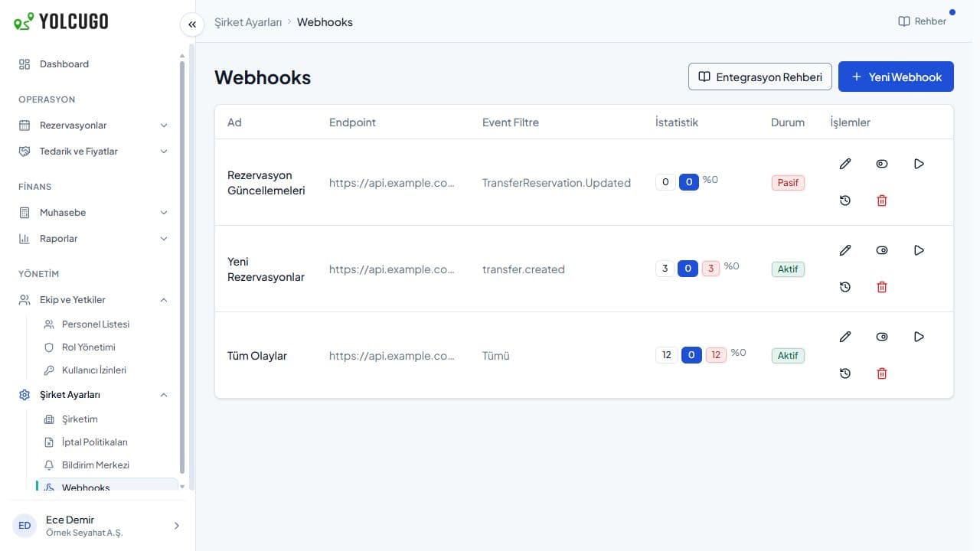Click the Pasif status badge
Image resolution: width=980 pixels, height=551 pixels.
click(x=788, y=183)
